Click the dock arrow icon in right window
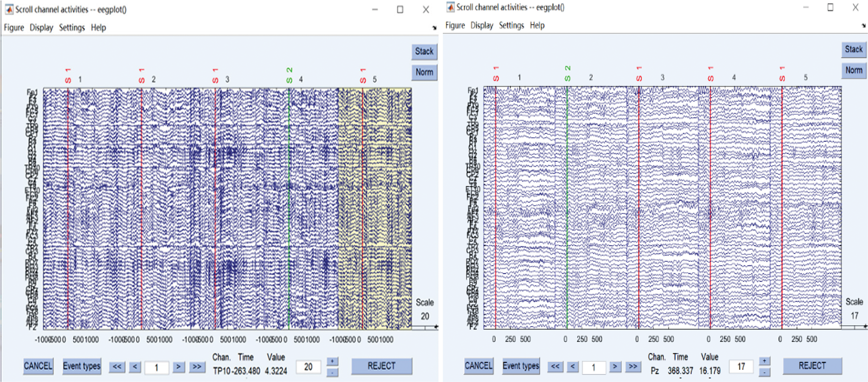Image resolution: width=868 pixels, height=382 pixels. [863, 26]
